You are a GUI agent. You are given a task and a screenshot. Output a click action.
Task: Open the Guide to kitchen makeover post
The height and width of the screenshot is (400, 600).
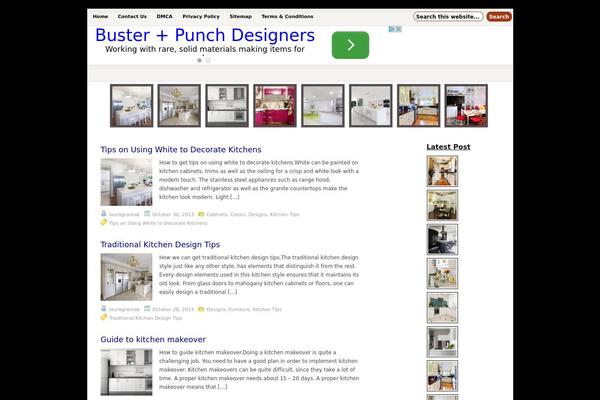click(153, 340)
